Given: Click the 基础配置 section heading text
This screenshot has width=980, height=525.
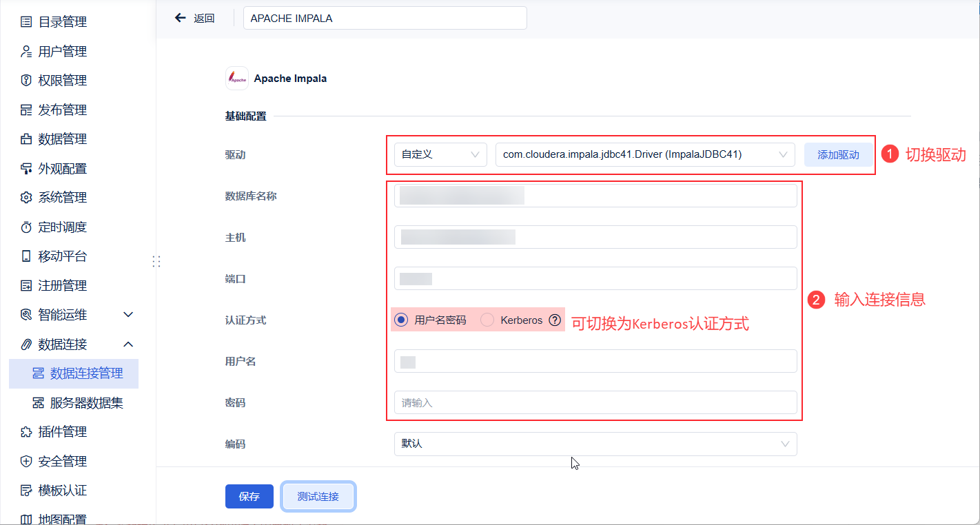Looking at the screenshot, I should (x=246, y=116).
